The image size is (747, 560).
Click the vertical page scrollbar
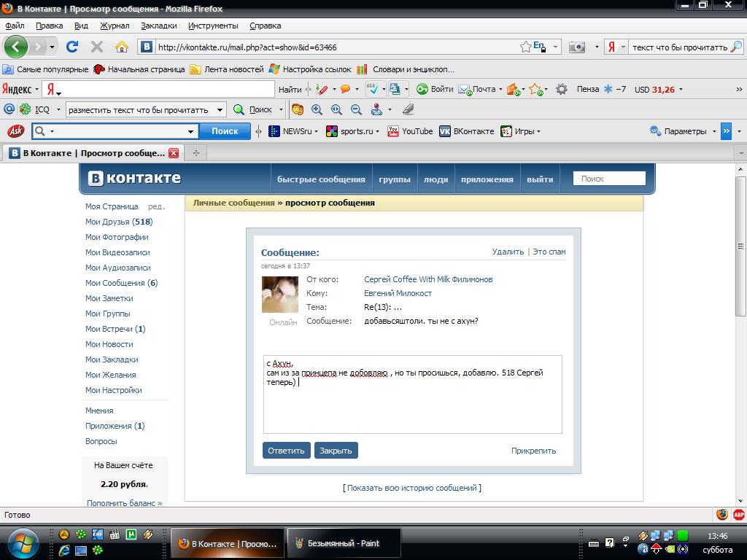click(740, 246)
